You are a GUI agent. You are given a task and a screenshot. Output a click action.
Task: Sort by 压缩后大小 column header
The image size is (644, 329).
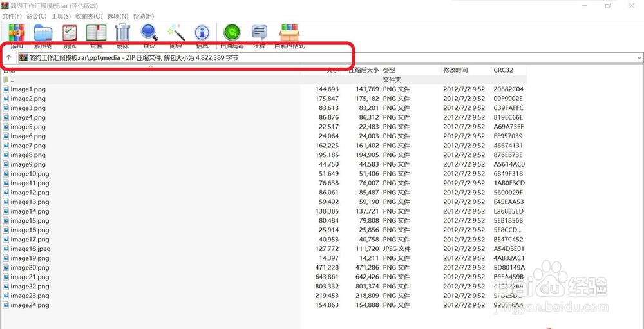click(x=364, y=70)
